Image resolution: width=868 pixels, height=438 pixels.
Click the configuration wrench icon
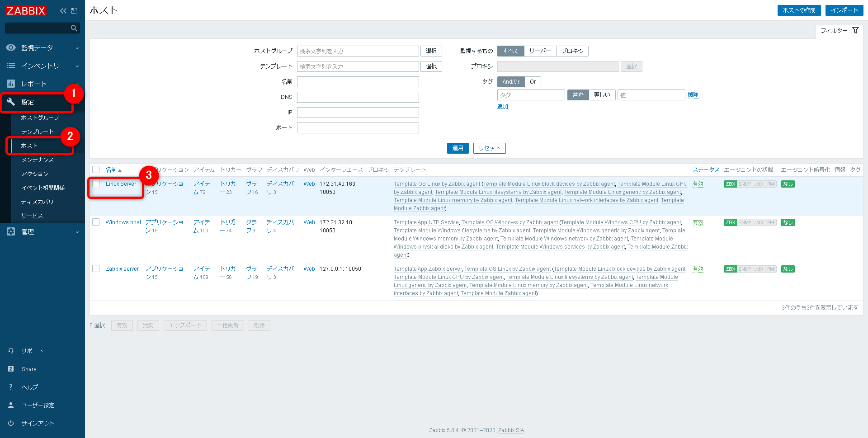click(11, 102)
